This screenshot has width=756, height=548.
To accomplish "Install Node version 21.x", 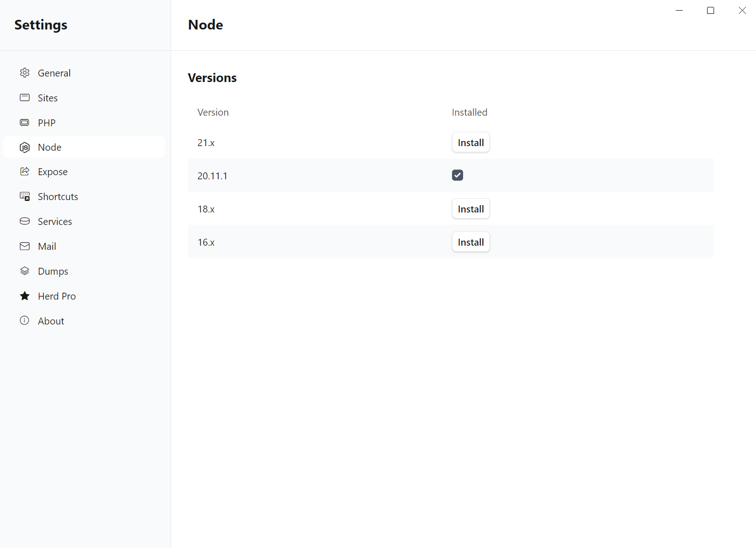I will tap(470, 142).
